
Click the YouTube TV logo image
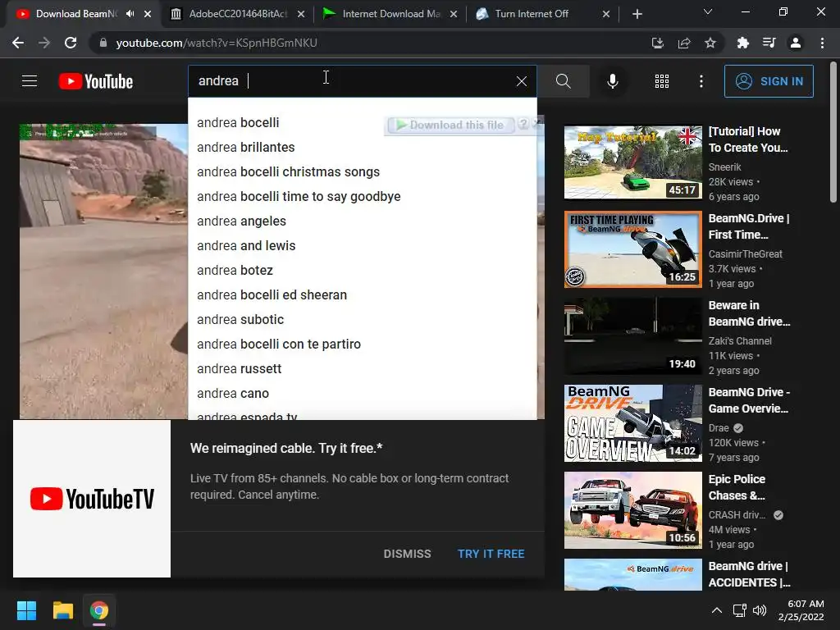[x=92, y=499]
